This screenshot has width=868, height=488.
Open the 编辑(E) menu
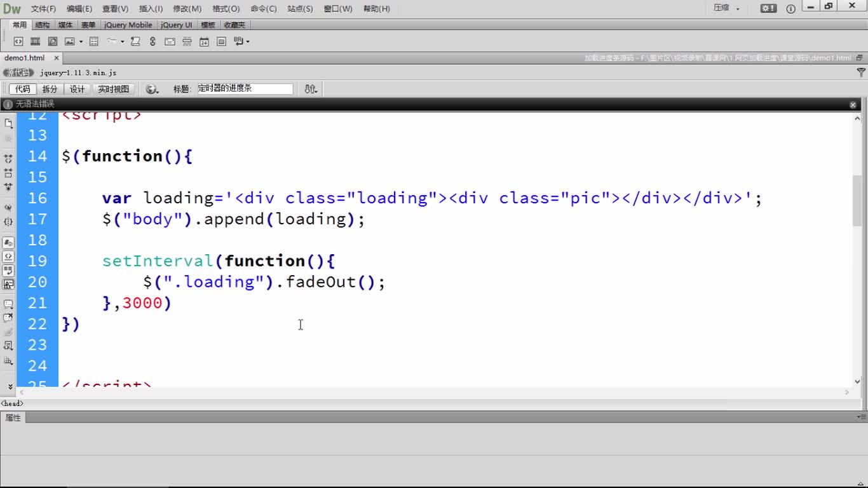(x=79, y=9)
